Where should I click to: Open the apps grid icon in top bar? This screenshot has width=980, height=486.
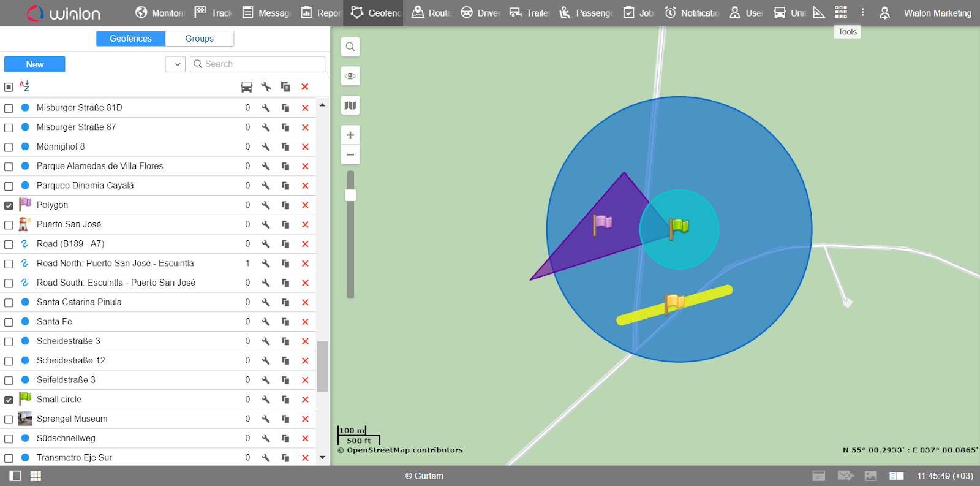tap(841, 12)
